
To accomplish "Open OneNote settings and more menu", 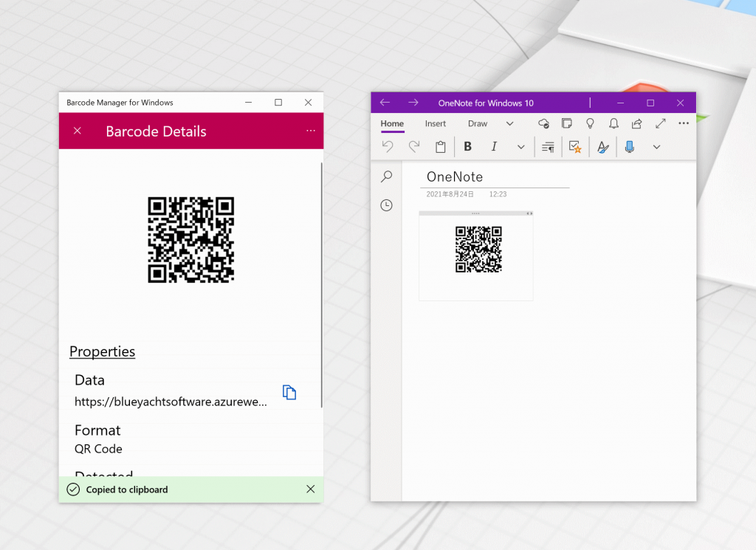I will point(684,123).
